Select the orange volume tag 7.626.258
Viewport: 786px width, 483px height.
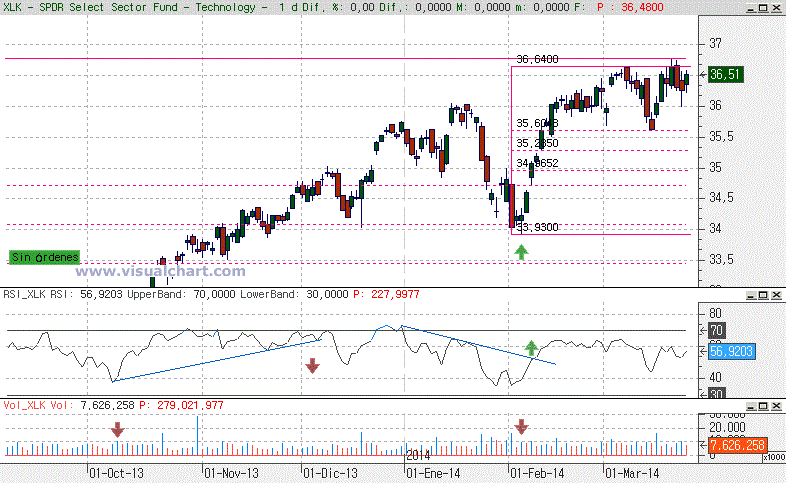pos(737,445)
